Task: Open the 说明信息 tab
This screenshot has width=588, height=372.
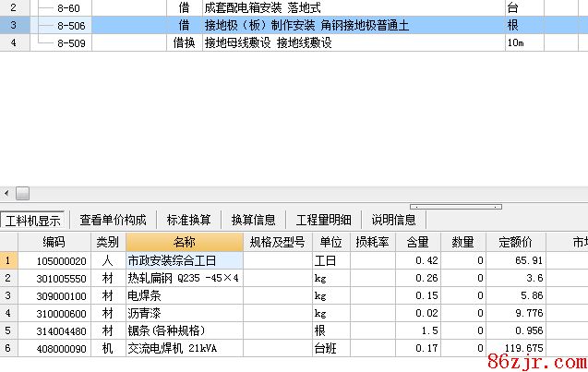Action: tap(393, 220)
